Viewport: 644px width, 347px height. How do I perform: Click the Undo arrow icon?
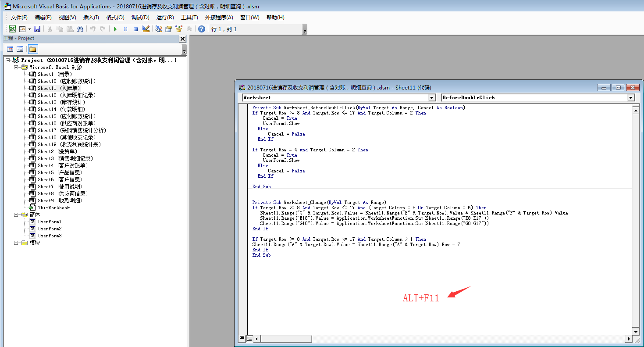93,29
